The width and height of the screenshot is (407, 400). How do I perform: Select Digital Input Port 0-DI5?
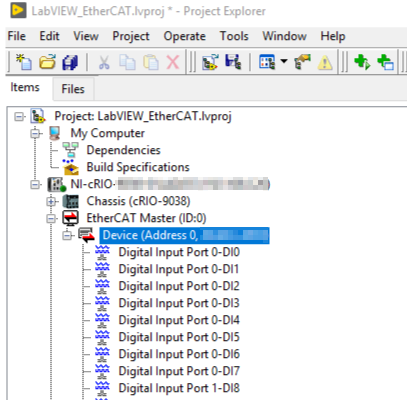(x=179, y=337)
